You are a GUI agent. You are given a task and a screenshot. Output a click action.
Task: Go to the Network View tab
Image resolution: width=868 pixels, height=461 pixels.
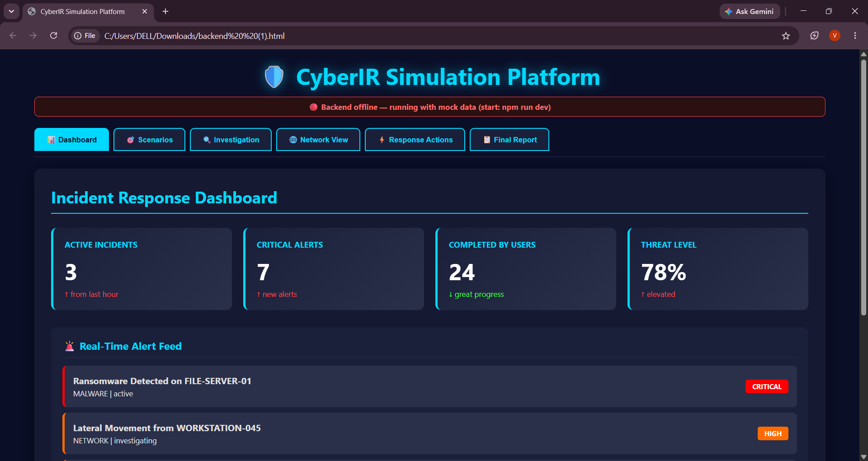tap(318, 140)
